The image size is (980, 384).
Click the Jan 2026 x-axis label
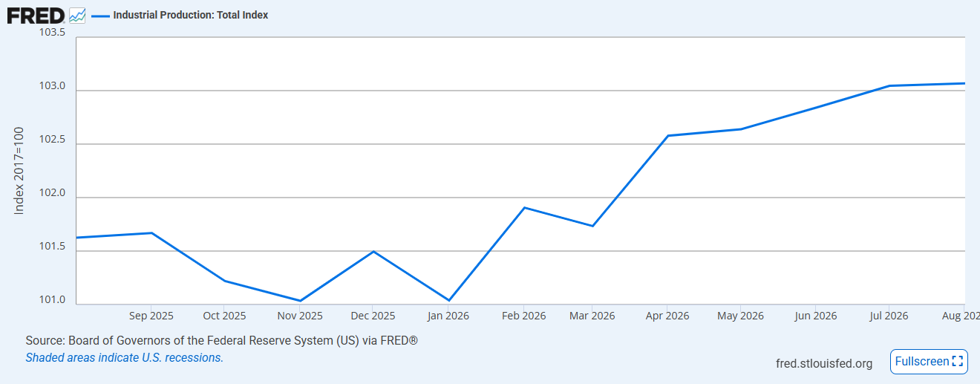(x=448, y=316)
